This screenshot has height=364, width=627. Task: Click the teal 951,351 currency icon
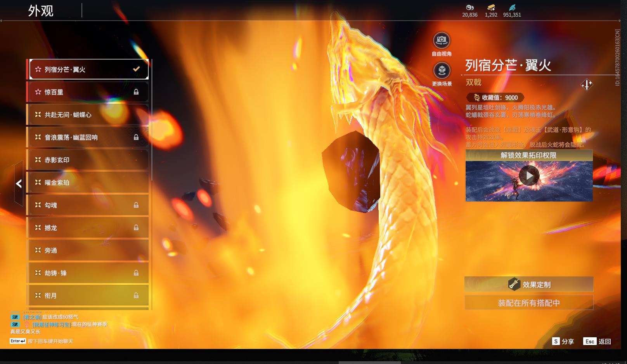tap(512, 7)
